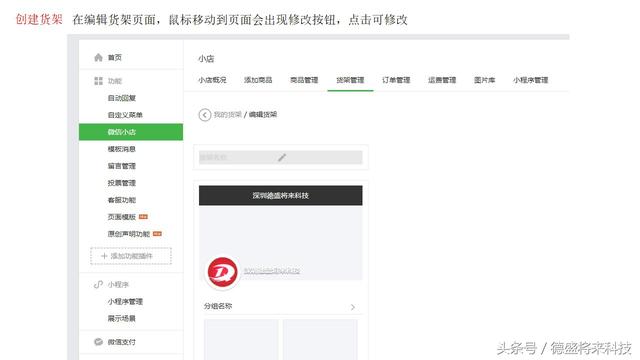Click the first placeholder product thumbnail under 分组名称

coord(241,340)
